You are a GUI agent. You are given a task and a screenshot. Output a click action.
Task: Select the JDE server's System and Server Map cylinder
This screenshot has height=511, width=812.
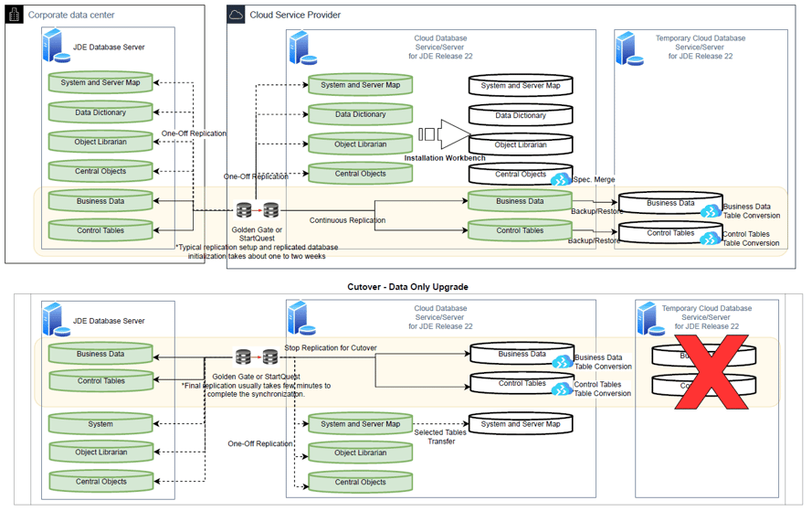click(100, 82)
